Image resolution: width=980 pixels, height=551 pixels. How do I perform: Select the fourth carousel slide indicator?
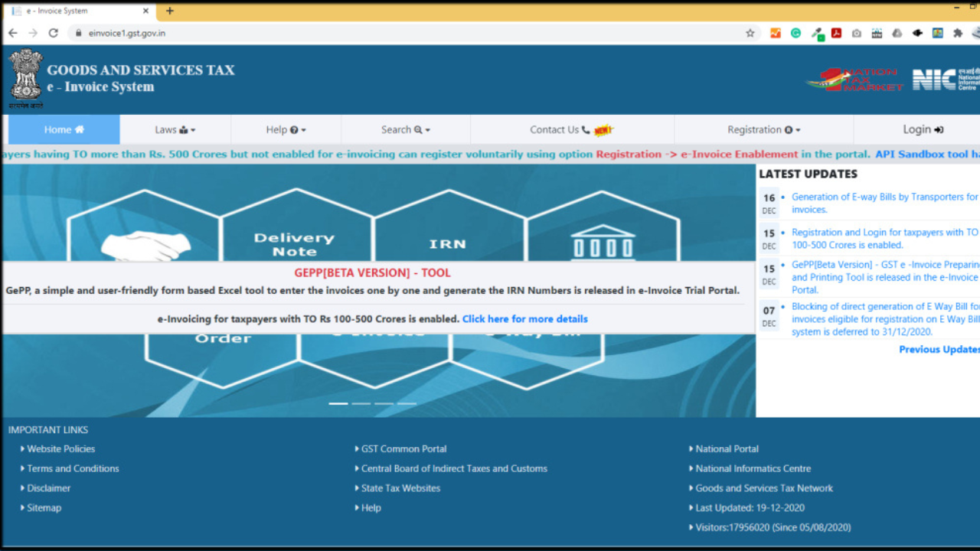pyautogui.click(x=407, y=403)
